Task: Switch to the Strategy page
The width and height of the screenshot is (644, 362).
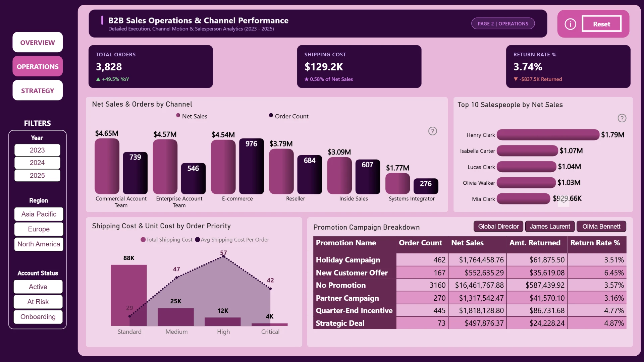Action: [x=38, y=90]
